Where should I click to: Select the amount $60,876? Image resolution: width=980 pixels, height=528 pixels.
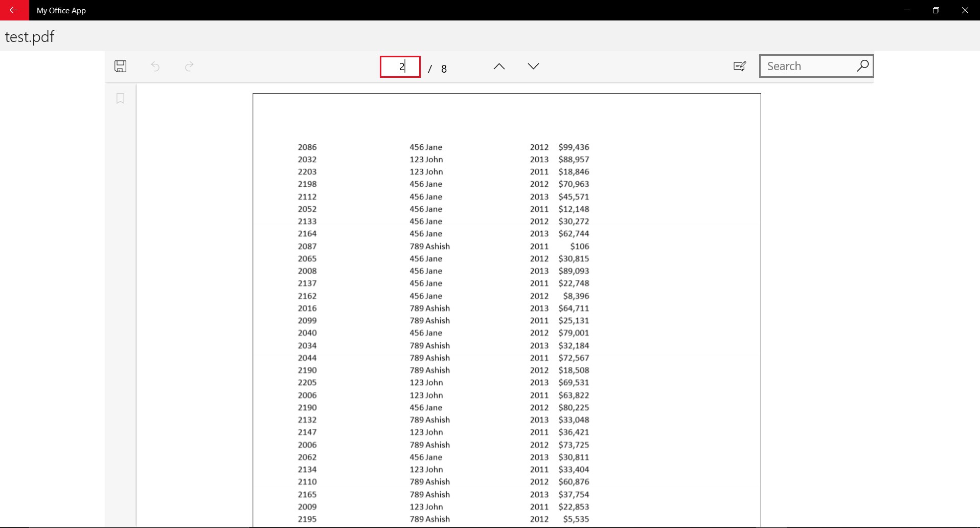[x=574, y=481]
